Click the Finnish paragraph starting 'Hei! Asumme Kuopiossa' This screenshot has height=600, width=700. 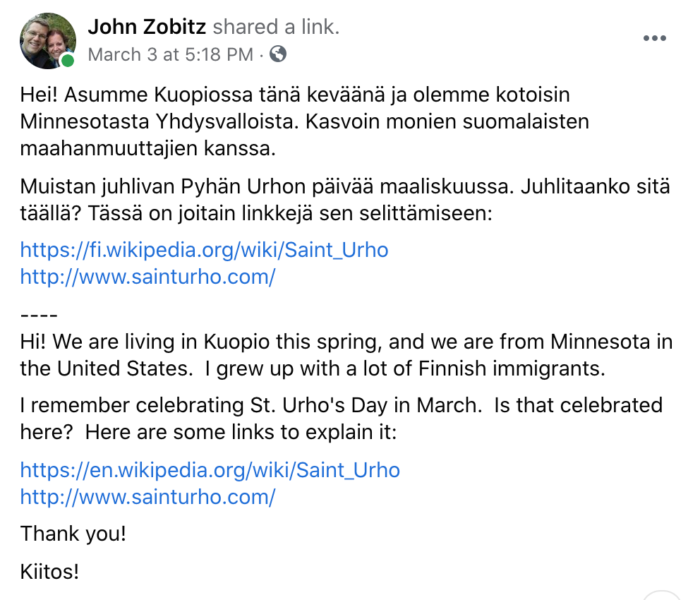[304, 121]
